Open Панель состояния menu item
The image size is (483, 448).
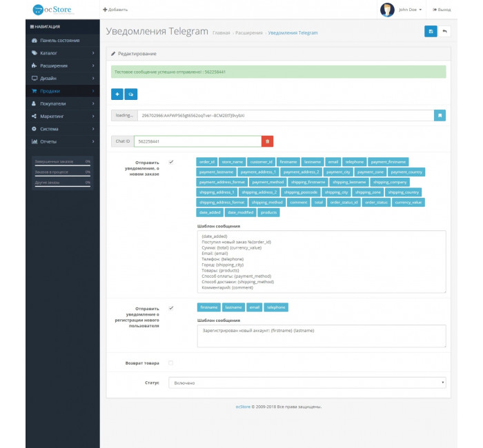pos(63,40)
